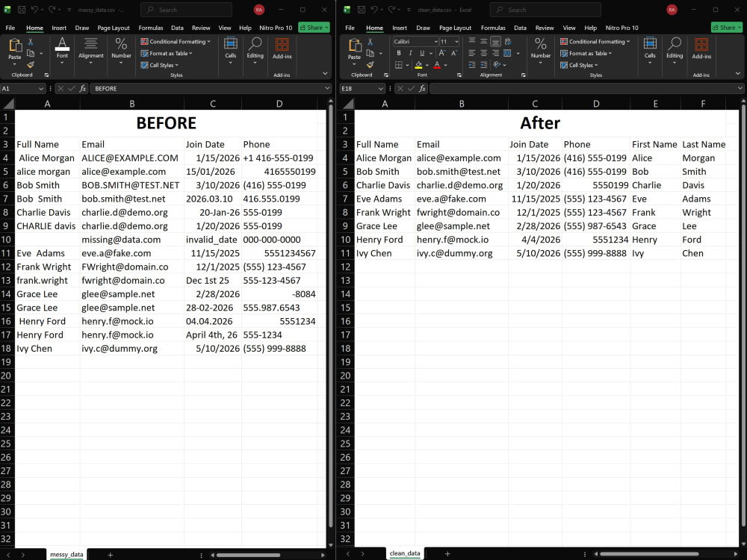The image size is (747, 560).
Task: Click Save icon in clean_data title bar
Action: tap(361, 10)
